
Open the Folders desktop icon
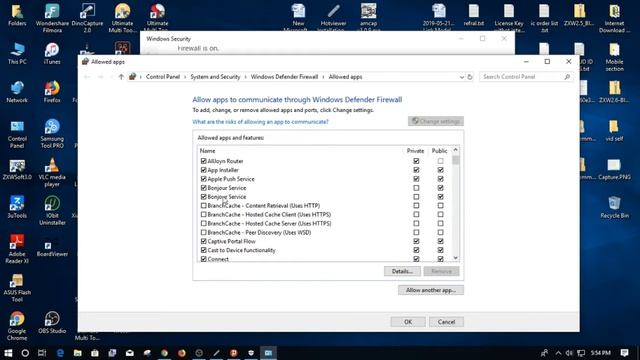pos(17,15)
